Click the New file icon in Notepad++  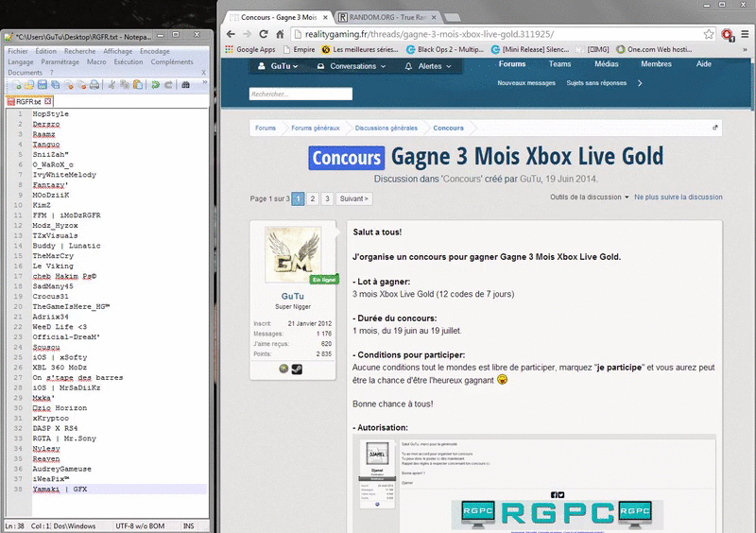[x=16, y=85]
